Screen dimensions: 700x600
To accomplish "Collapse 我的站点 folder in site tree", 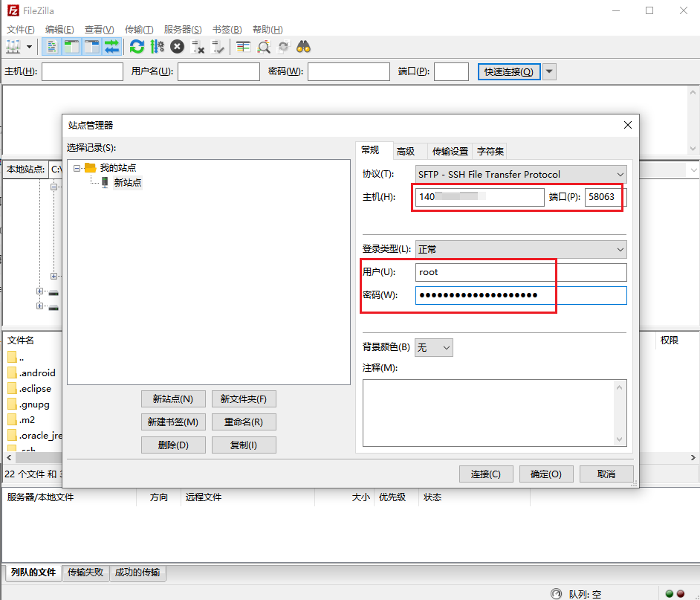I will pos(77,168).
